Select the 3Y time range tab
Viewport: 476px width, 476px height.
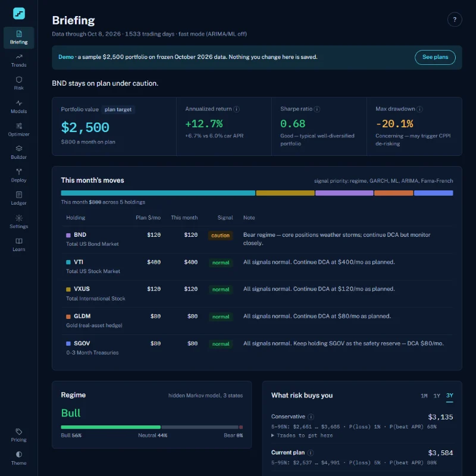449,396
